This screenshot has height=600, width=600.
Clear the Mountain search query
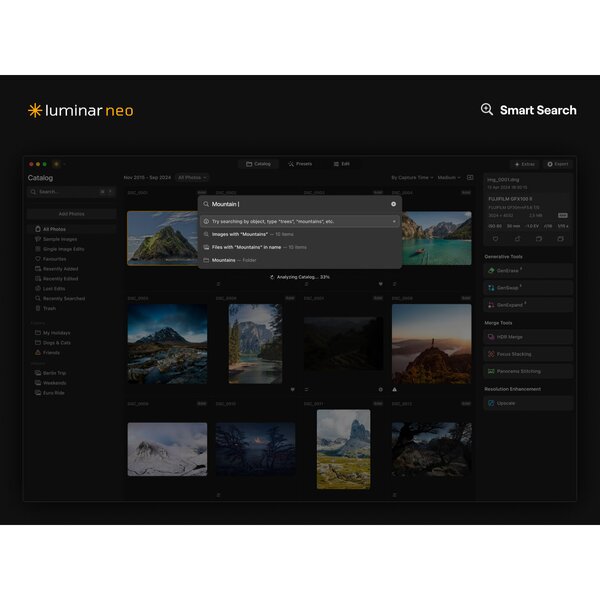[393, 204]
